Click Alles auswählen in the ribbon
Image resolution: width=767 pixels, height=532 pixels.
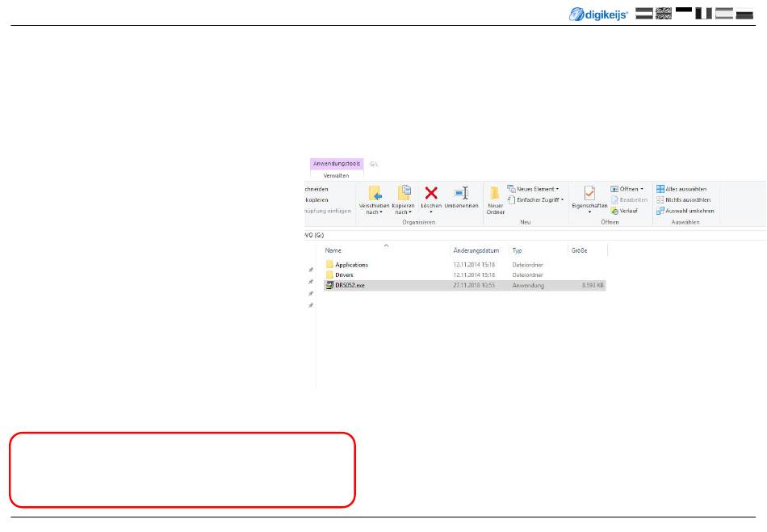[685, 189]
